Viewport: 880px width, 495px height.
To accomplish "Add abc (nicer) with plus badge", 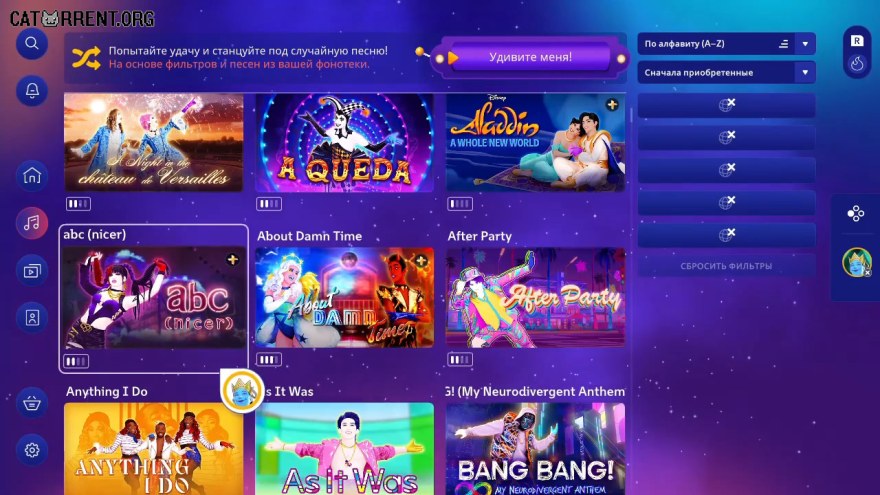I will point(232,259).
